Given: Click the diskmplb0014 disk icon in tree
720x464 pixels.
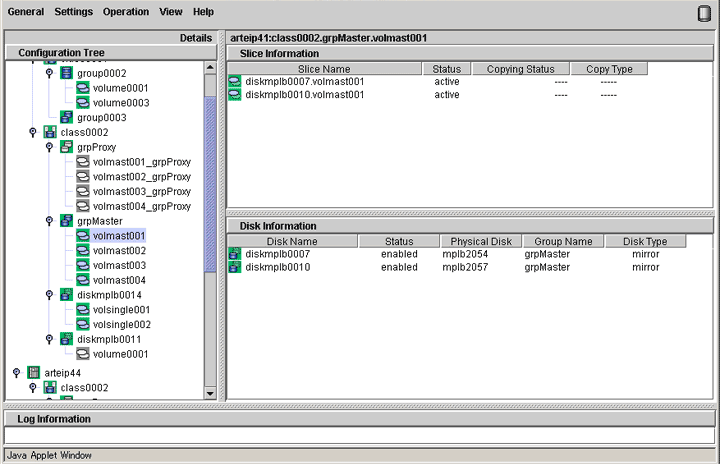Looking at the screenshot, I should coord(67,294).
